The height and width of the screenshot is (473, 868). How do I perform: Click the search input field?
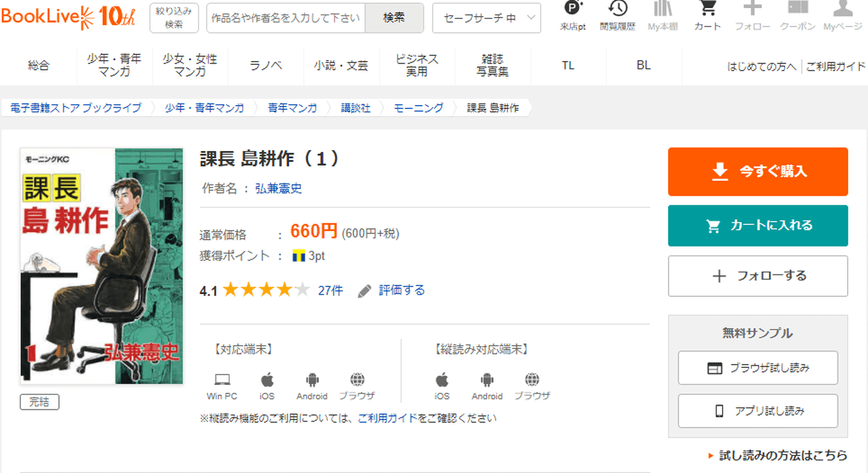tap(285, 18)
